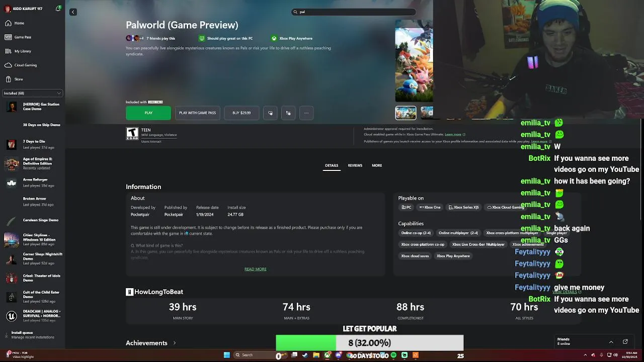
Task: Open DEADCAM Analog Survival Horror entry
Action: point(32,316)
